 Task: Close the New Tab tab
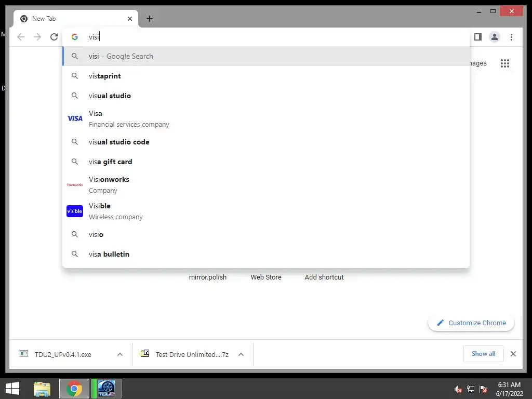pos(129,19)
